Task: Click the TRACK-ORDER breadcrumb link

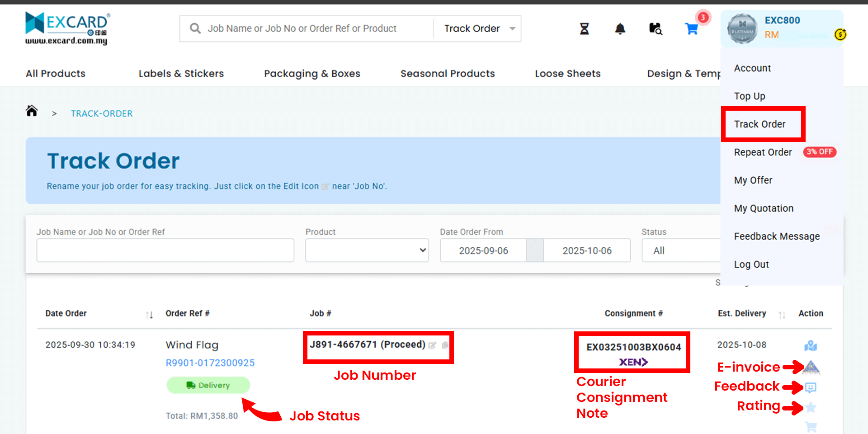Action: click(x=101, y=113)
